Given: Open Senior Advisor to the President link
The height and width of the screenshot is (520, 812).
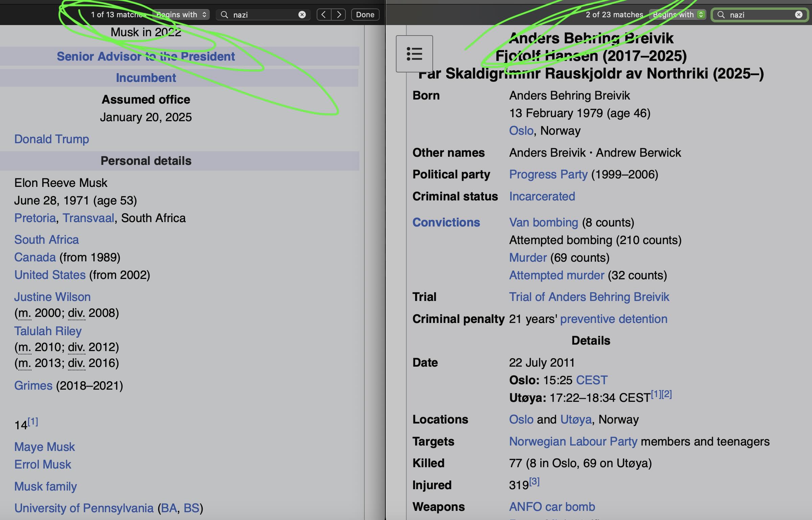Looking at the screenshot, I should tap(146, 56).
